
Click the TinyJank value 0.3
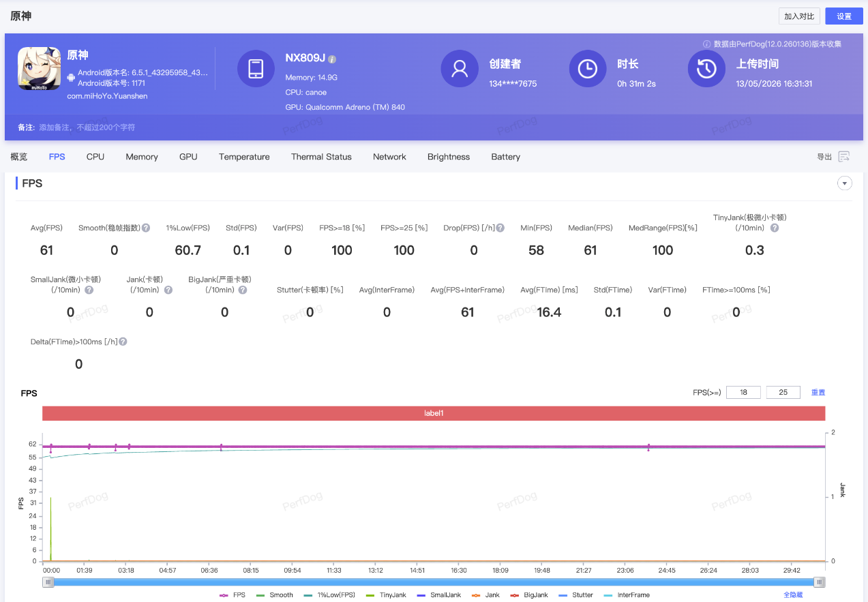[755, 250]
